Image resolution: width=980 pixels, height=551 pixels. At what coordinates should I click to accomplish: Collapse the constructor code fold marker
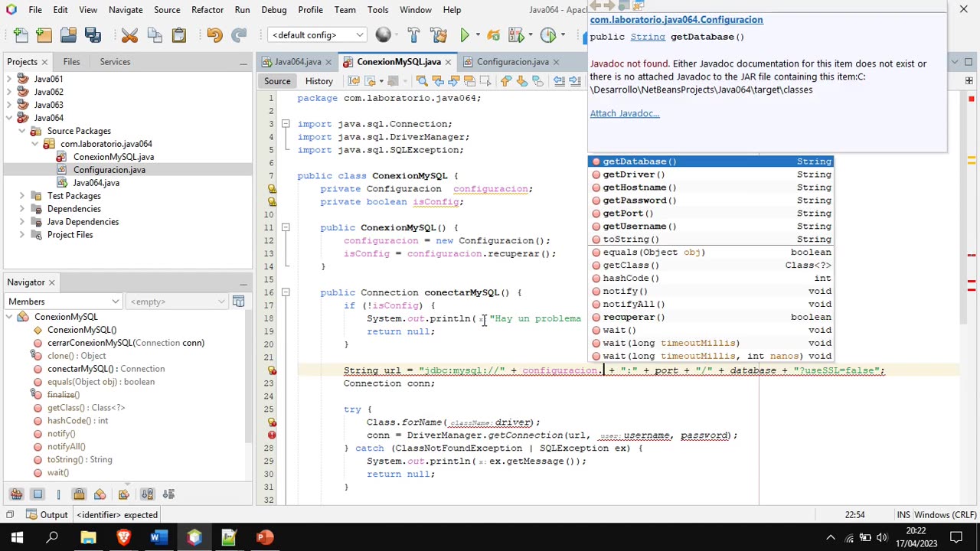click(285, 227)
